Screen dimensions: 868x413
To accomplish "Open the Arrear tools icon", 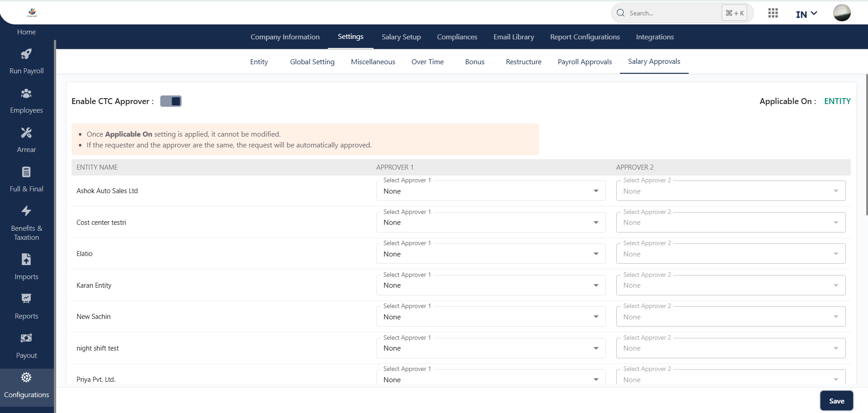I will 26,133.
